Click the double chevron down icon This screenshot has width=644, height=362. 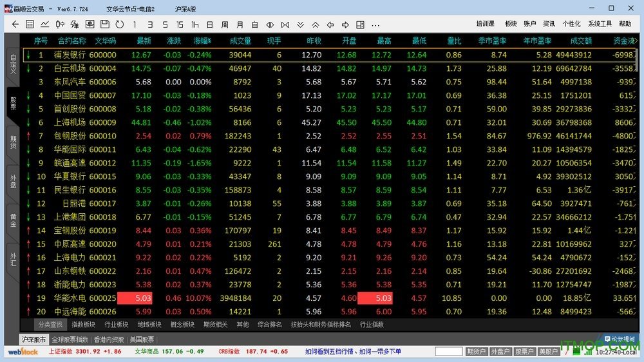300,24
